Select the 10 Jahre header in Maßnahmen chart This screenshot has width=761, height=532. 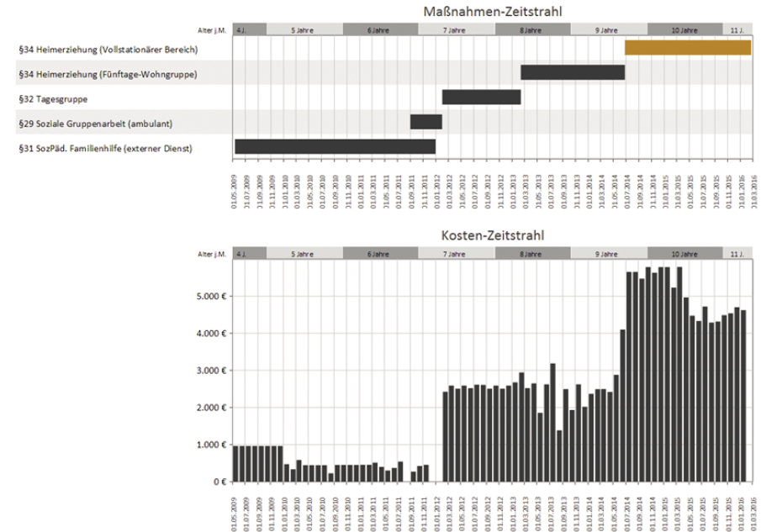point(684,29)
